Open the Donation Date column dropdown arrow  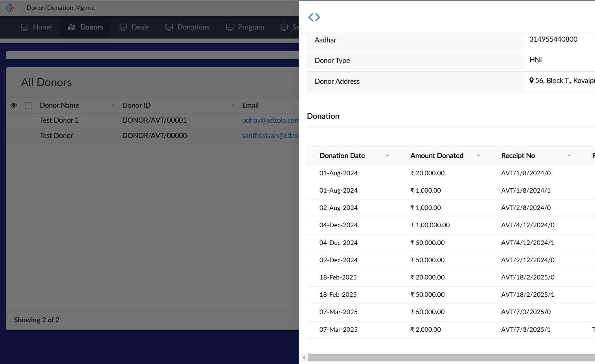click(387, 156)
